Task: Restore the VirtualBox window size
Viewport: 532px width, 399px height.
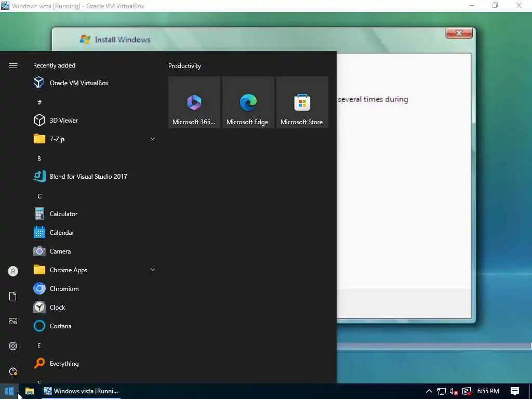Action: [x=495, y=5]
